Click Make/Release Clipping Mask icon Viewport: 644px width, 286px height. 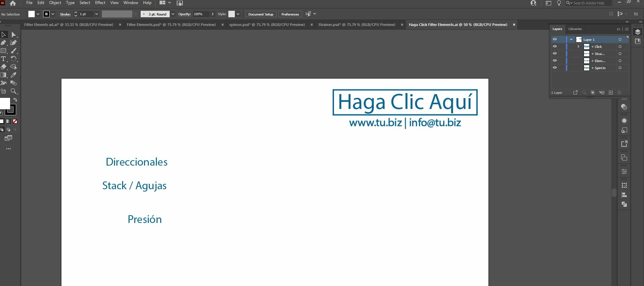point(593,92)
